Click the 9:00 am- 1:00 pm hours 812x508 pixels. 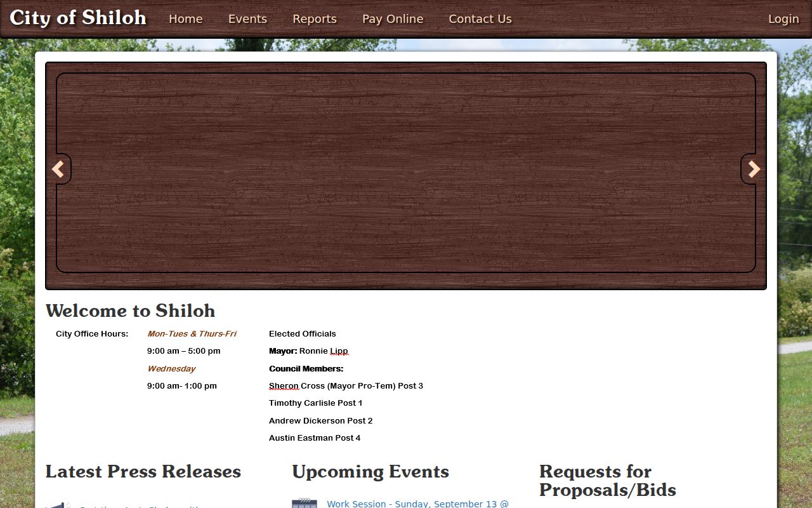point(182,385)
